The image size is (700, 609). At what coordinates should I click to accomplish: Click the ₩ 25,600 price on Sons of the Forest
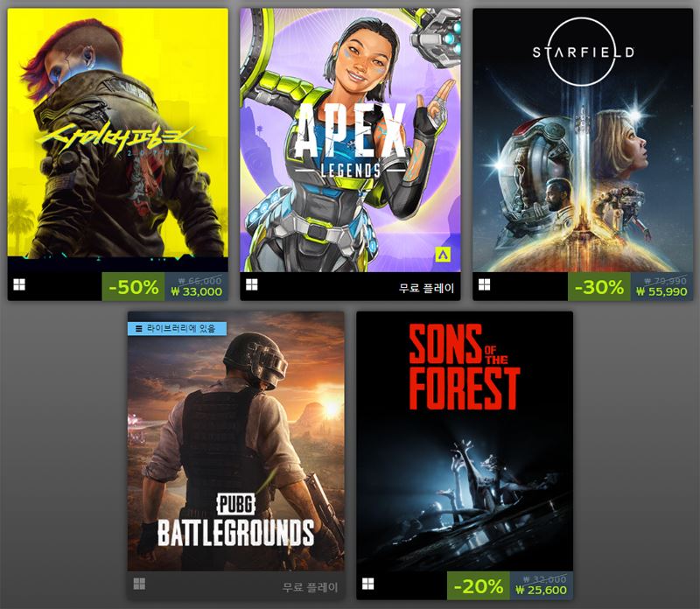click(541, 591)
